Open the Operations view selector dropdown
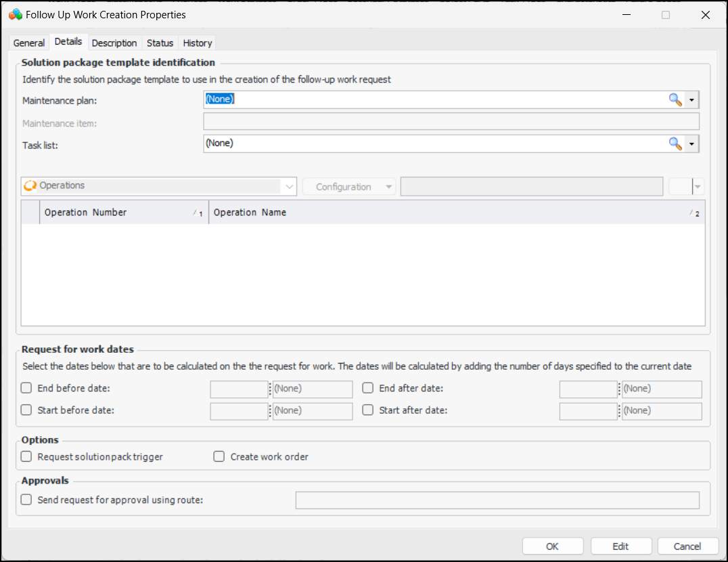Viewport: 728px width, 562px height. (x=290, y=186)
